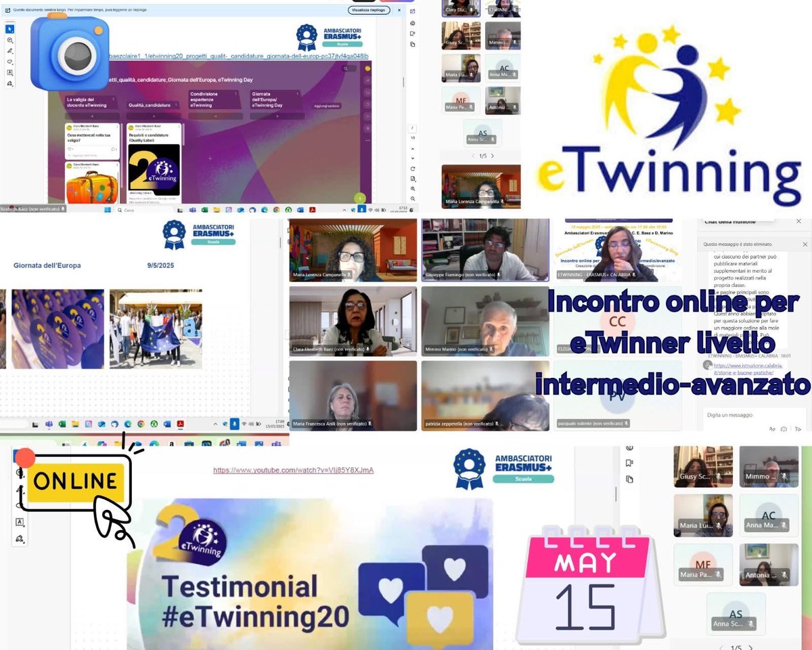Close the Chat della riunione panel
The width and height of the screenshot is (812, 650).
tap(798, 221)
